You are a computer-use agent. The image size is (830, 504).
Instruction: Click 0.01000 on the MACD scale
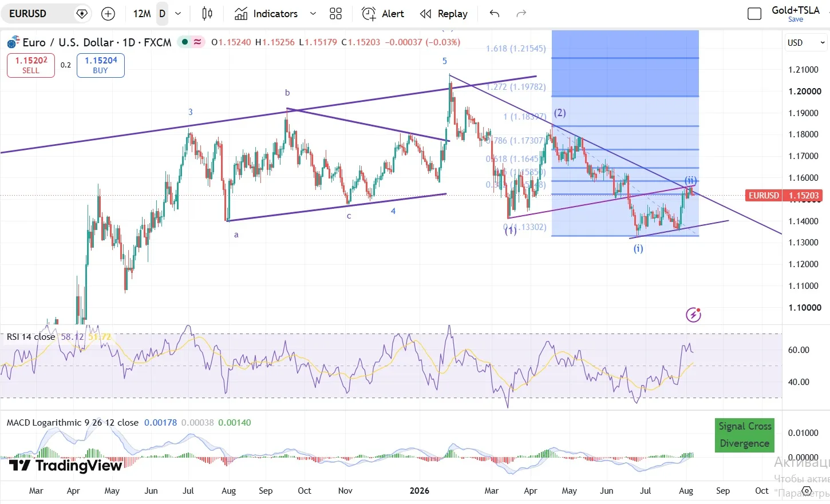pyautogui.click(x=803, y=433)
